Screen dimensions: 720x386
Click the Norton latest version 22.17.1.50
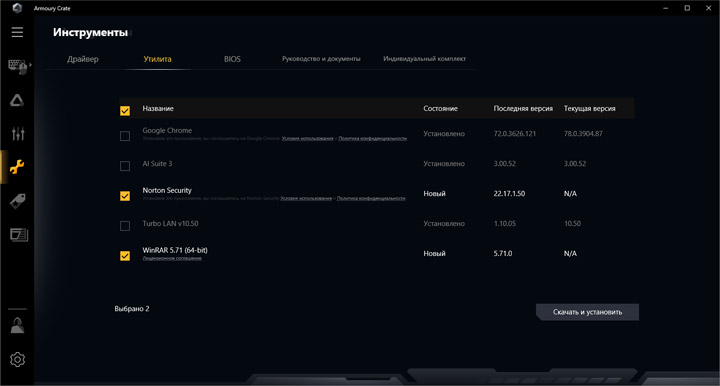[x=509, y=193]
